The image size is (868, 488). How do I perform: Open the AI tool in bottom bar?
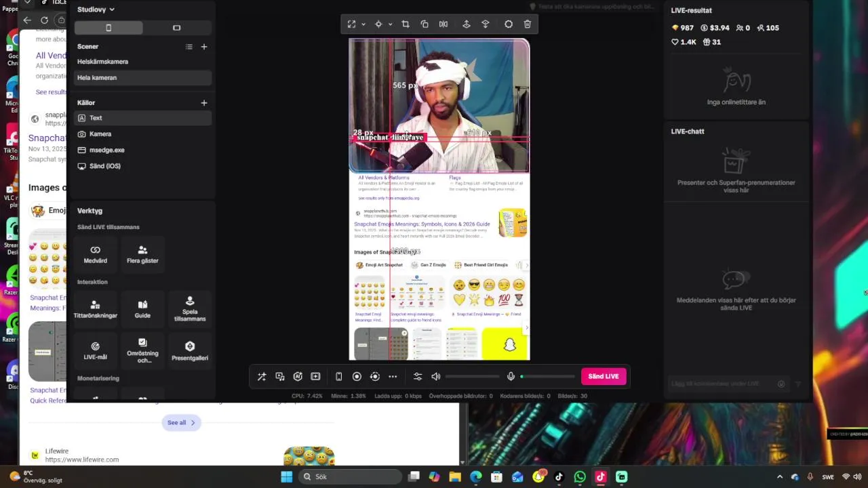pyautogui.click(x=298, y=377)
